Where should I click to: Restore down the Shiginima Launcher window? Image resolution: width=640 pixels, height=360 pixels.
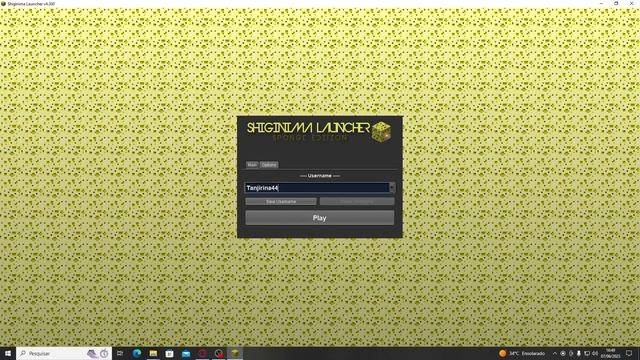(616, 3)
